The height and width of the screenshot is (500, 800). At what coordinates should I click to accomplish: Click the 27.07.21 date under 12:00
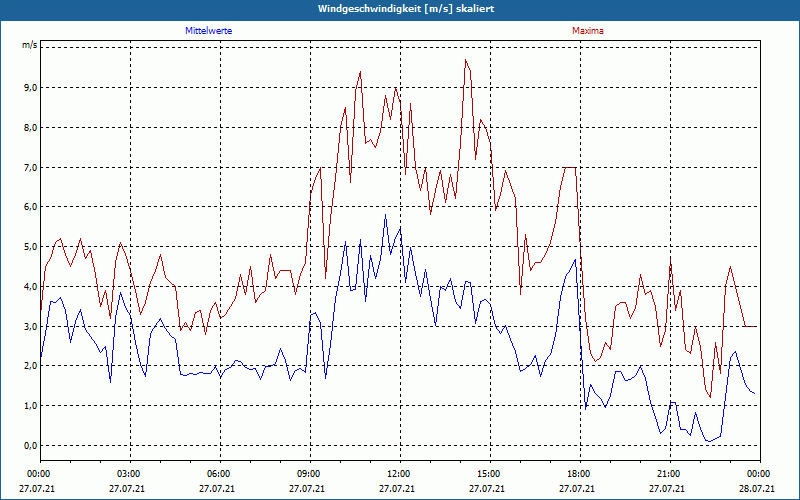(x=397, y=489)
